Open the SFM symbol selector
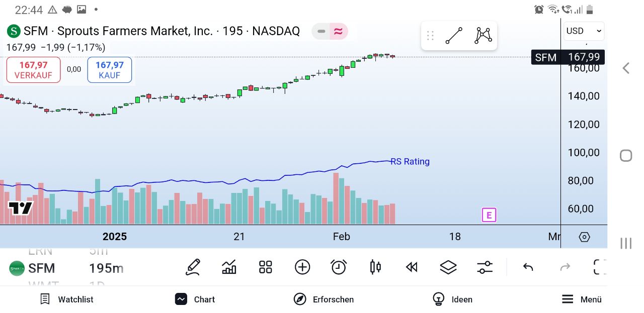Viewport: 644px width, 313px height. pos(41,268)
